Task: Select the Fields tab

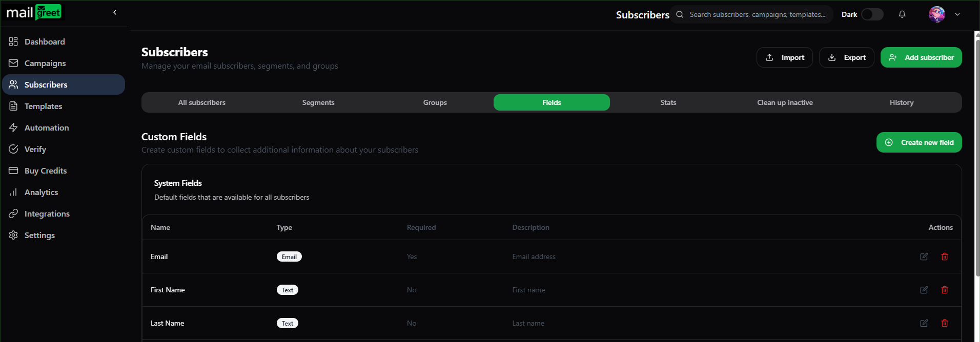Action: pyautogui.click(x=552, y=102)
